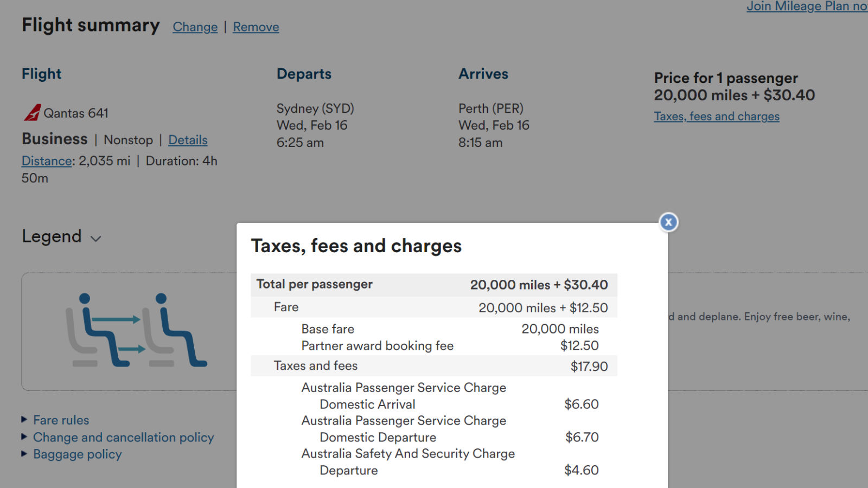
Task: Click the Fare rules triangle marker
Action: coord(24,419)
